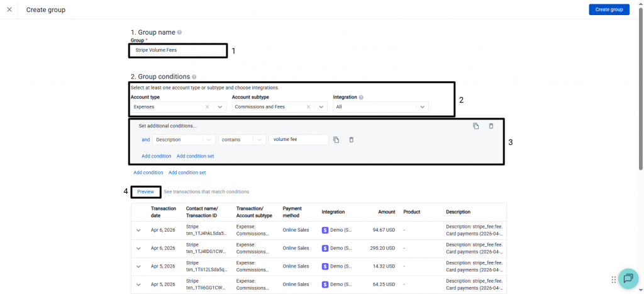Open the Account subtype dropdown
The width and height of the screenshot is (644, 294).
coord(321,107)
